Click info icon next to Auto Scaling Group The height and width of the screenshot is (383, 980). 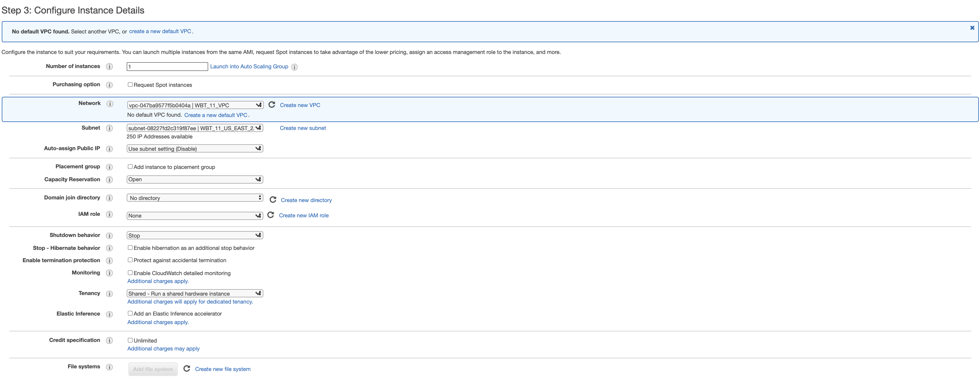pyautogui.click(x=294, y=67)
